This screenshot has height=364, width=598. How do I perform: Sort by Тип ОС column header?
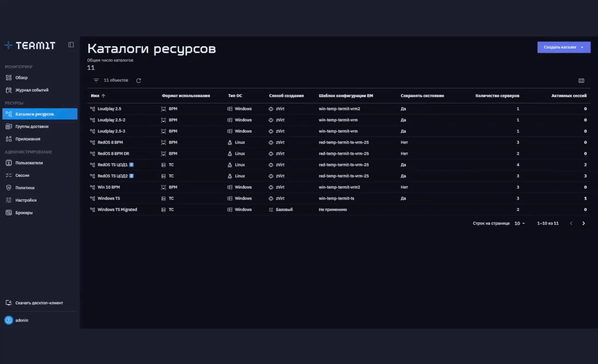[235, 96]
